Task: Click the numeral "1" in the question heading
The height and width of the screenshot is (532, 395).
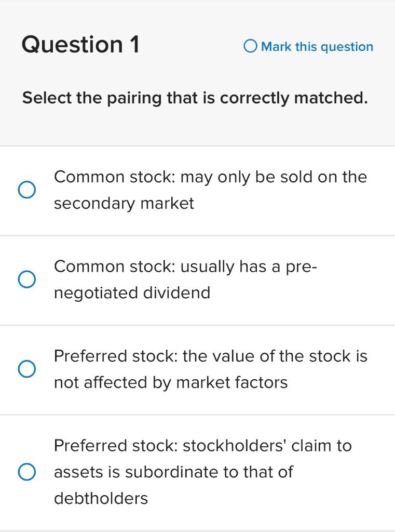Action: pyautogui.click(x=134, y=45)
